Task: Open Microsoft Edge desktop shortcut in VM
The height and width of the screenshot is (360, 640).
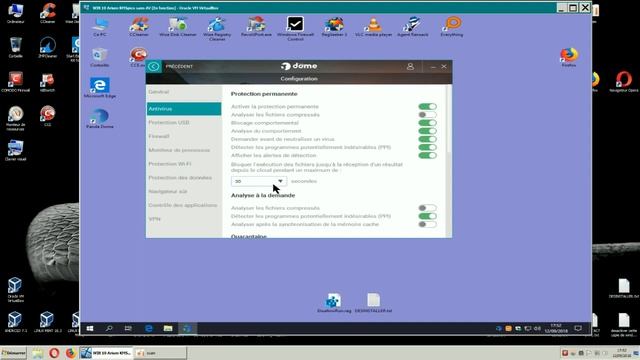Action: click(100, 88)
